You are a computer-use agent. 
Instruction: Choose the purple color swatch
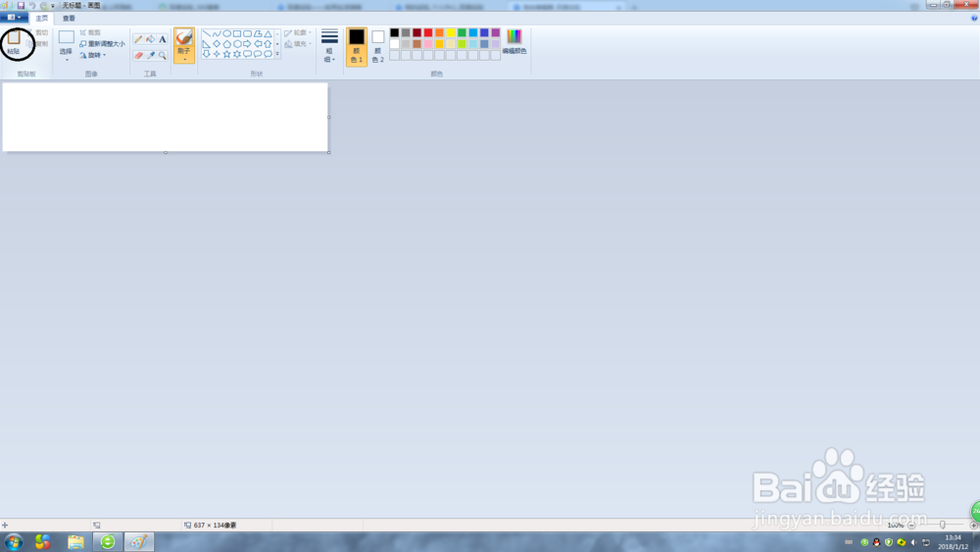496,32
